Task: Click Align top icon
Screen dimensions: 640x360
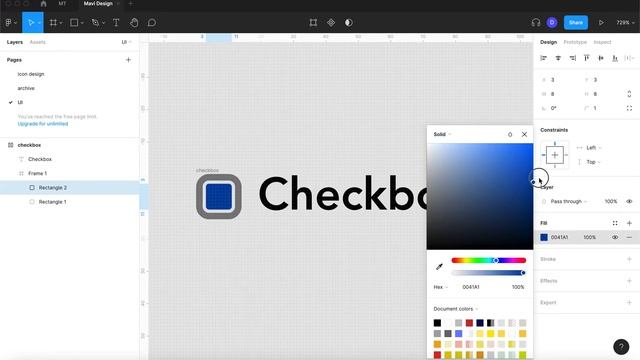Action: (587, 58)
